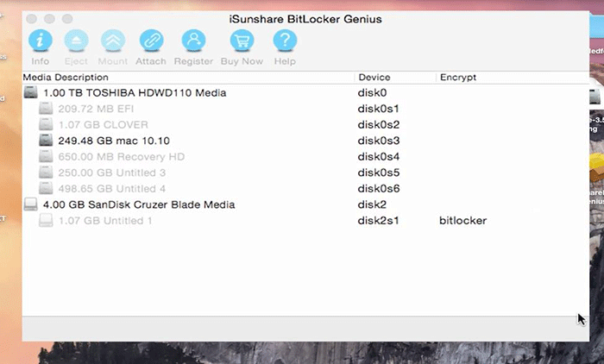Select 4.00 GB SanDisk Cruzer Blade Media
Screen dimensions: 604x364
point(139,204)
